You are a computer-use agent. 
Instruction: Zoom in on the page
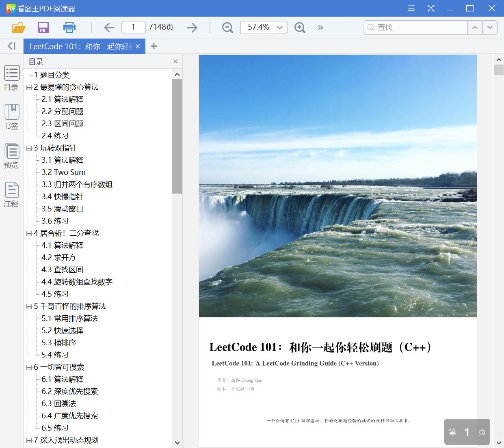pyautogui.click(x=300, y=27)
